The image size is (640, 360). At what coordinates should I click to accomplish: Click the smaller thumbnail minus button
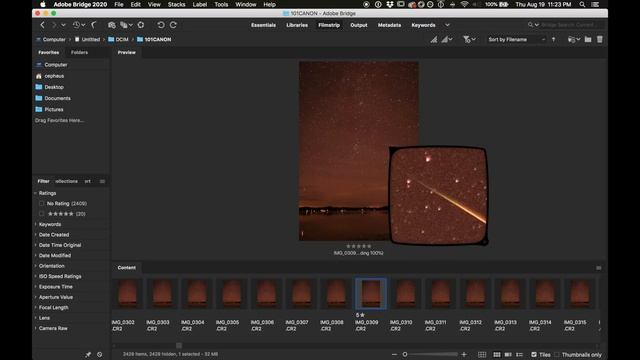click(394, 354)
